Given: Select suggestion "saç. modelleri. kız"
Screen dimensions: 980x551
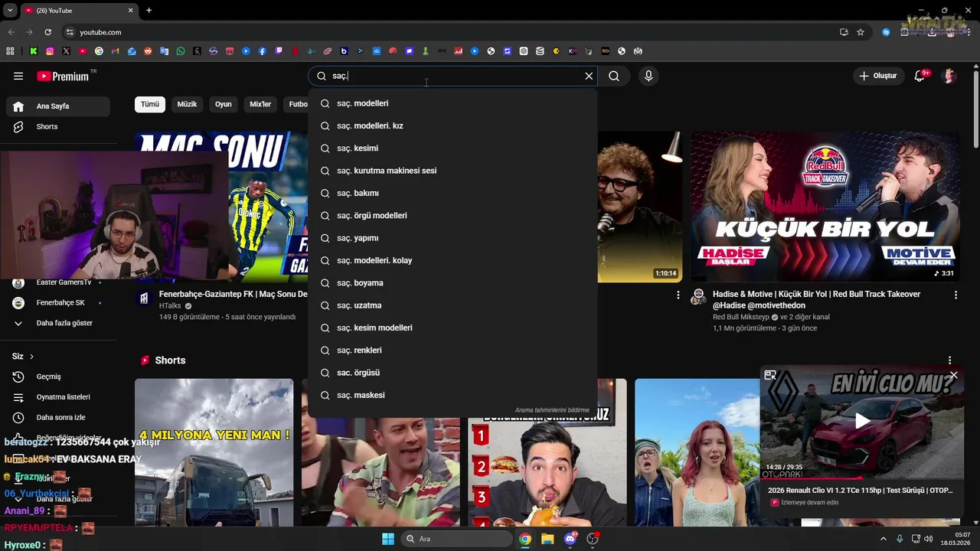Looking at the screenshot, I should 452,126.
